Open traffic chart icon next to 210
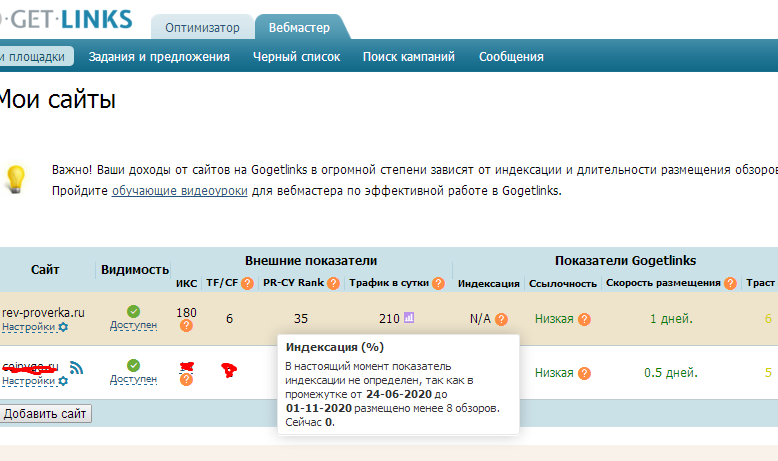The width and height of the screenshot is (778, 461). coord(409,318)
